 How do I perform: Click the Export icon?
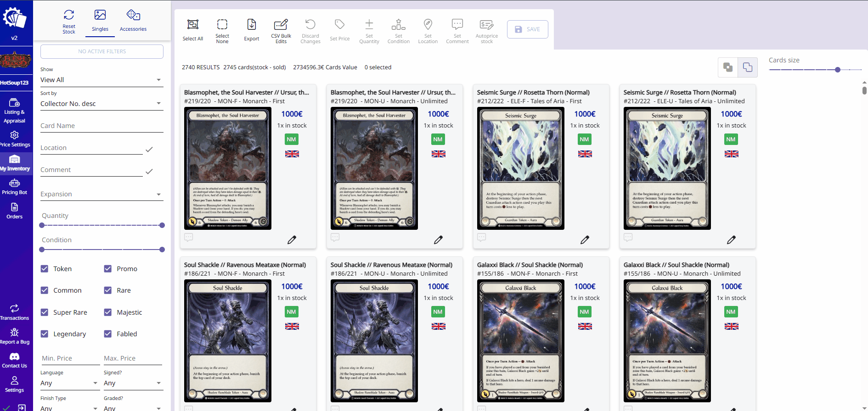click(x=252, y=24)
